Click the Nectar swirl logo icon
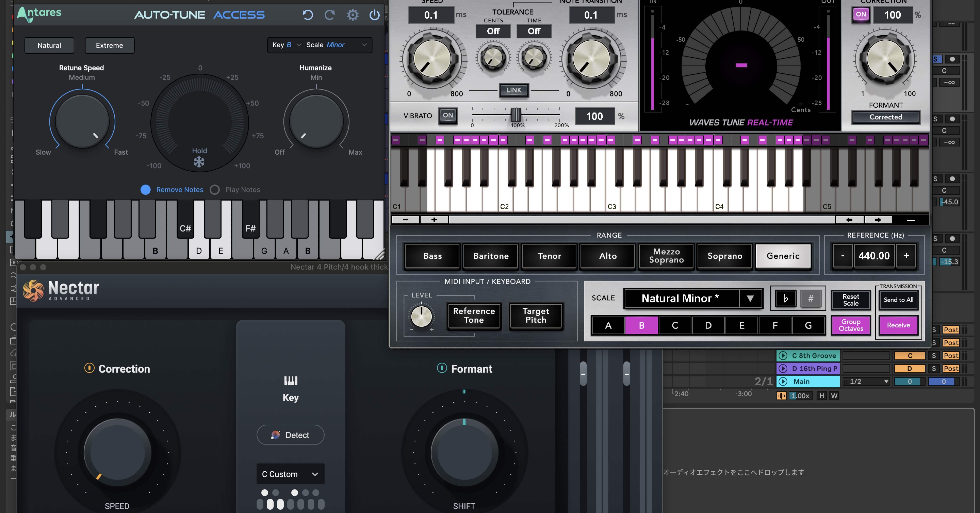Viewport: 980px width, 513px height. pyautogui.click(x=33, y=291)
